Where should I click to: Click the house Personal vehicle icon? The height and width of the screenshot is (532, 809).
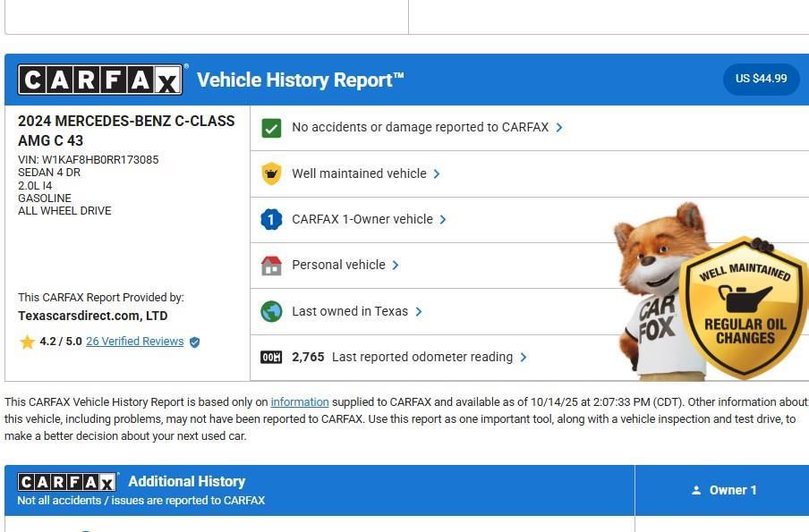271,266
